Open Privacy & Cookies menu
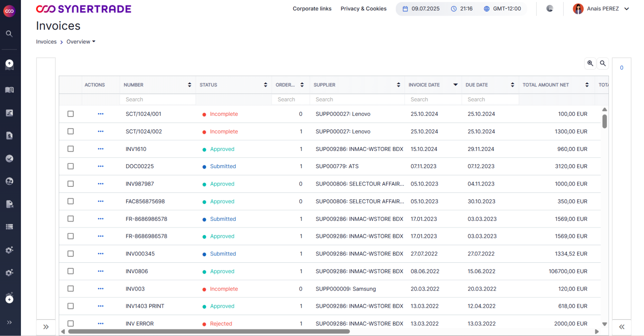Viewport: 644px width, 336px height. (x=363, y=8)
